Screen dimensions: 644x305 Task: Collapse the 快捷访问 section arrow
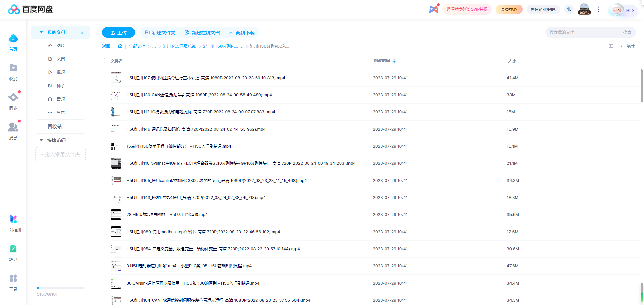pyautogui.click(x=41, y=140)
